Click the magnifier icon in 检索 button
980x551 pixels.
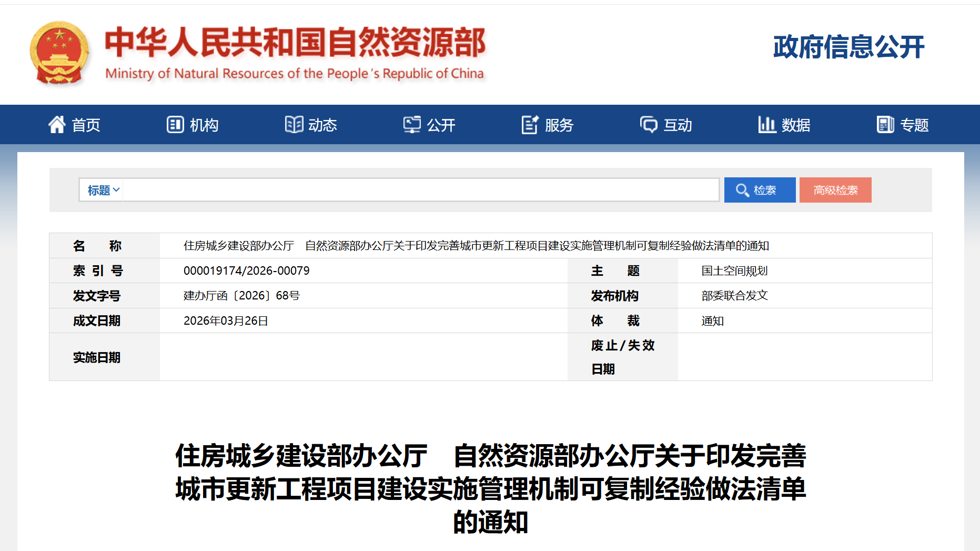pyautogui.click(x=742, y=190)
